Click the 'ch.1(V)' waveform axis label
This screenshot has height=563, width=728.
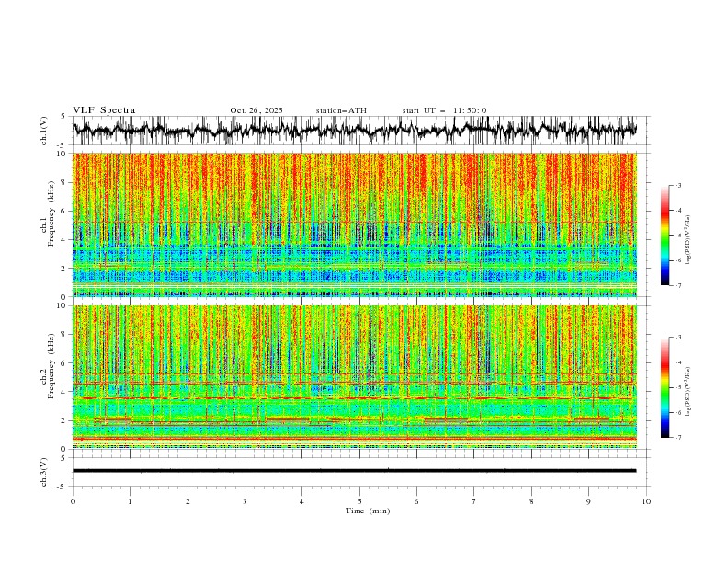pyautogui.click(x=44, y=131)
